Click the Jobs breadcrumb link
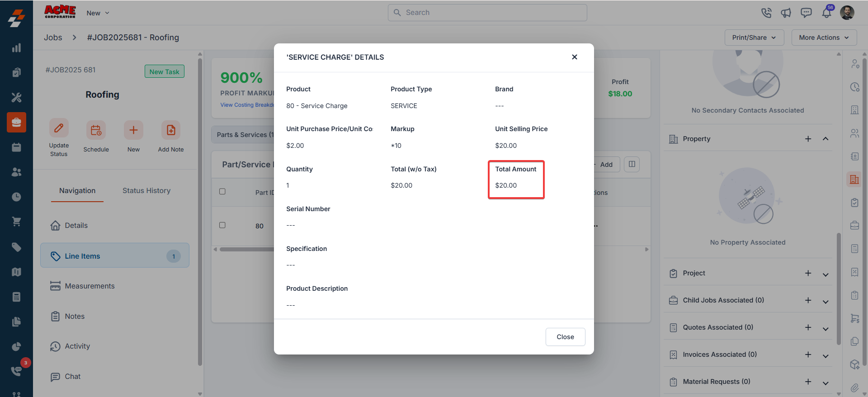 coord(53,38)
